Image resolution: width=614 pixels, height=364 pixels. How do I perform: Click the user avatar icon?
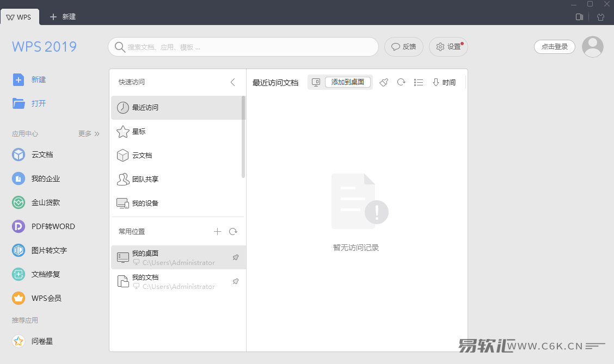(592, 47)
